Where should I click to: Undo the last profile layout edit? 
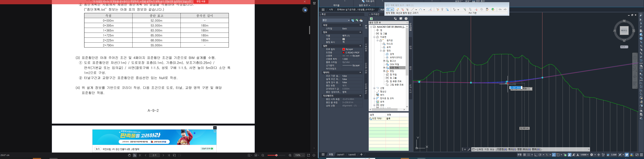[x=500, y=10]
